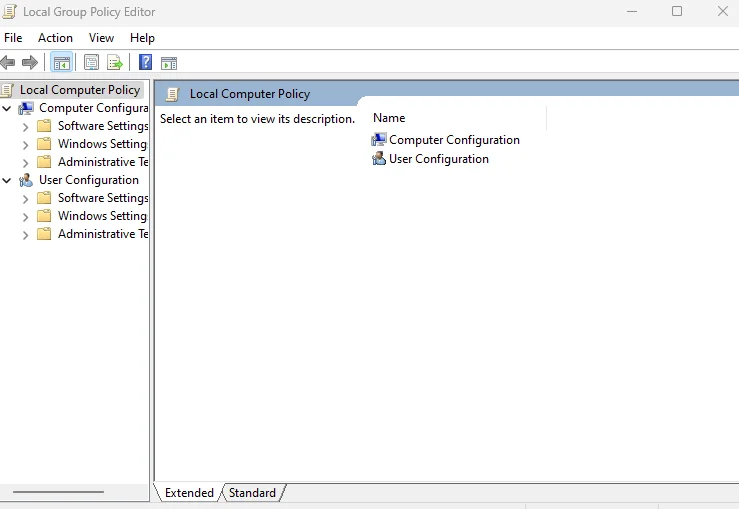The width and height of the screenshot is (739, 509).
Task: Click the Forward arrow in the toolbar
Action: [30, 63]
